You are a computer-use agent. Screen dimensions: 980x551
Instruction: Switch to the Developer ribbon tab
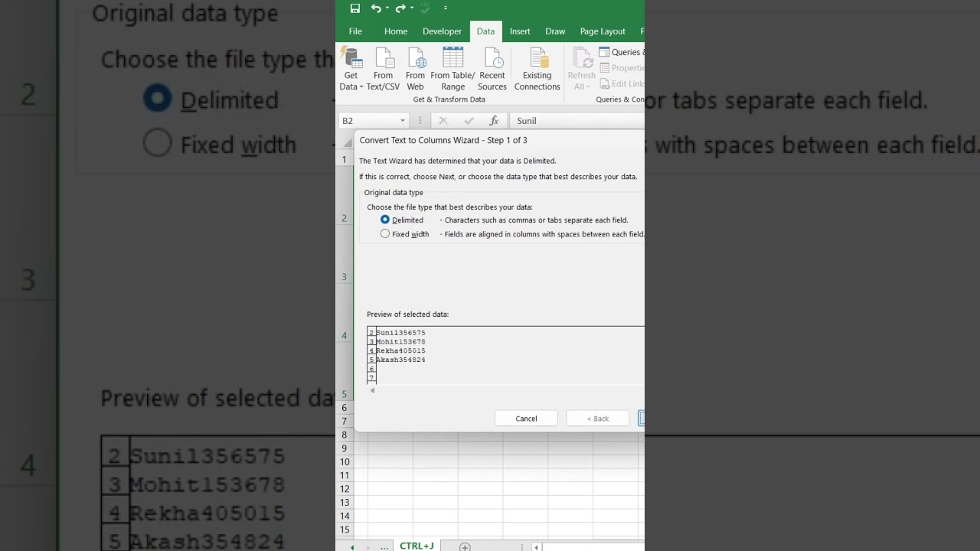(x=443, y=31)
